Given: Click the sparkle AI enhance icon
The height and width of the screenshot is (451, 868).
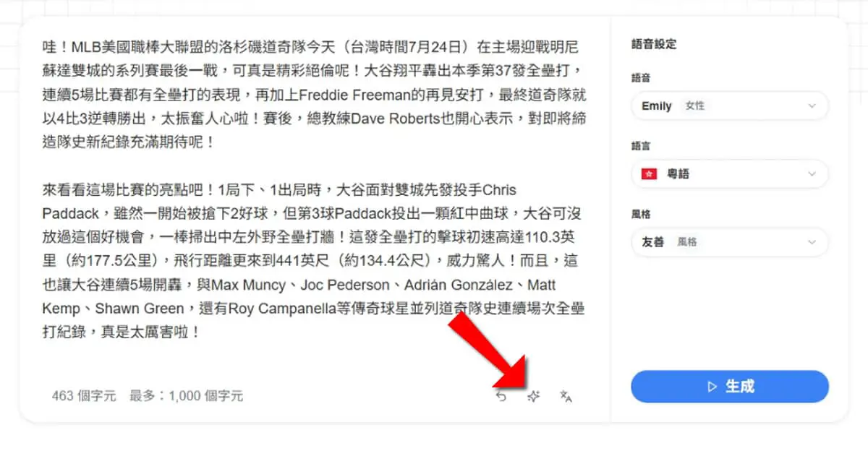Looking at the screenshot, I should click(x=533, y=396).
